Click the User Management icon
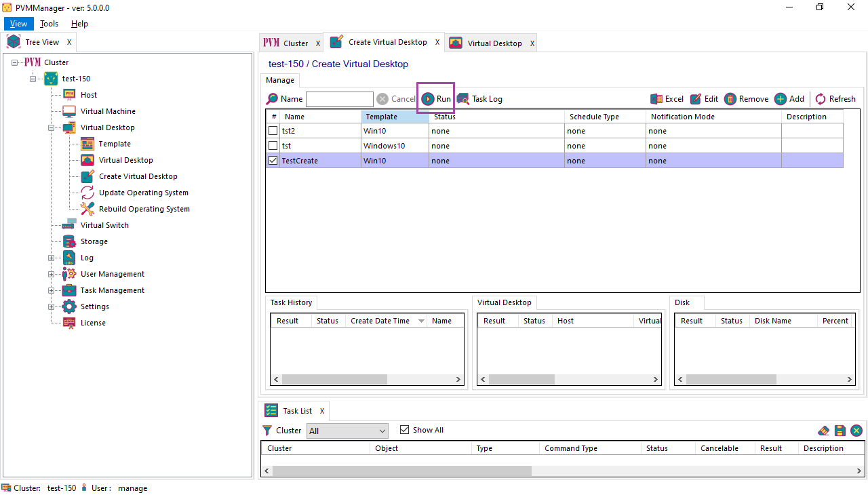The image size is (868, 495). (x=69, y=274)
